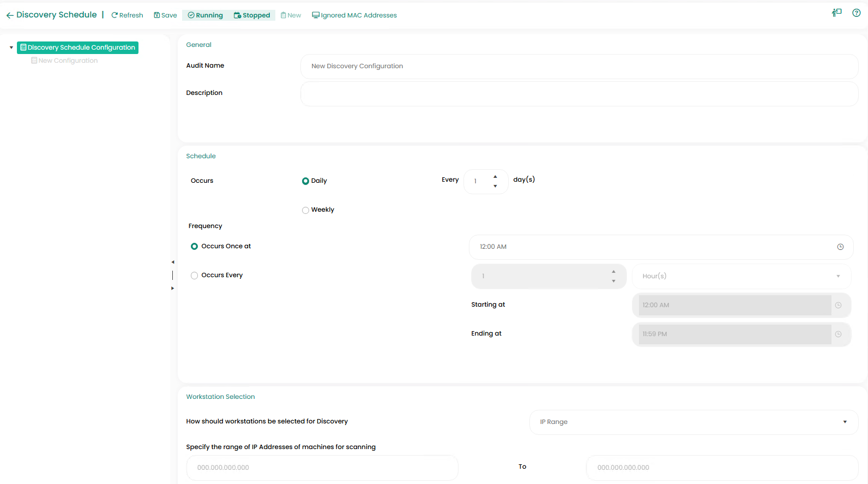Collapse the Discovery Schedule Configuration tree
This screenshot has height=484, width=868.
pyautogui.click(x=11, y=47)
